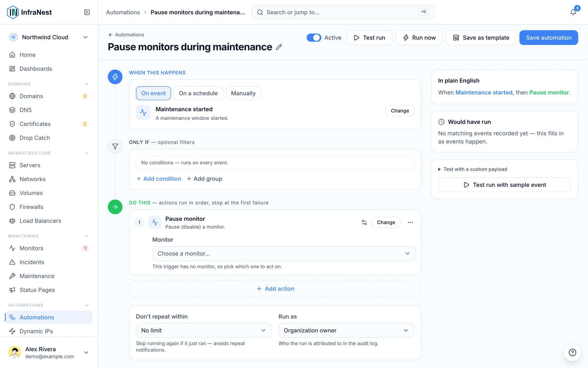Open DNS section
The width and height of the screenshot is (588, 368).
point(49,110)
